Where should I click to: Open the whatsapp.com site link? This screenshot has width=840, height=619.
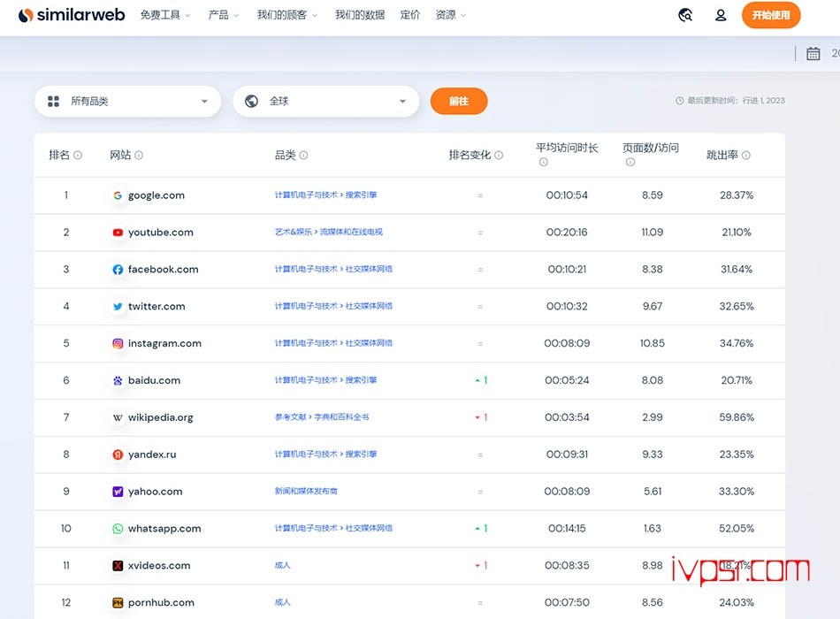[x=164, y=529]
